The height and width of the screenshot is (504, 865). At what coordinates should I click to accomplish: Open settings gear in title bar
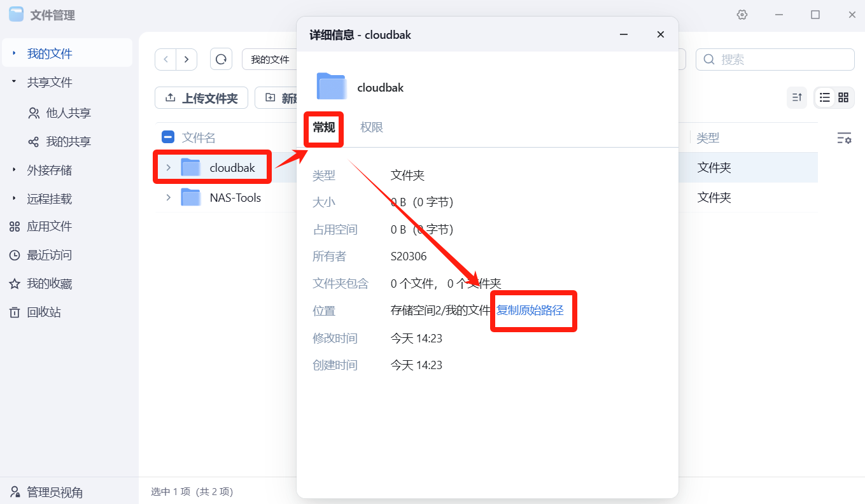click(x=742, y=15)
